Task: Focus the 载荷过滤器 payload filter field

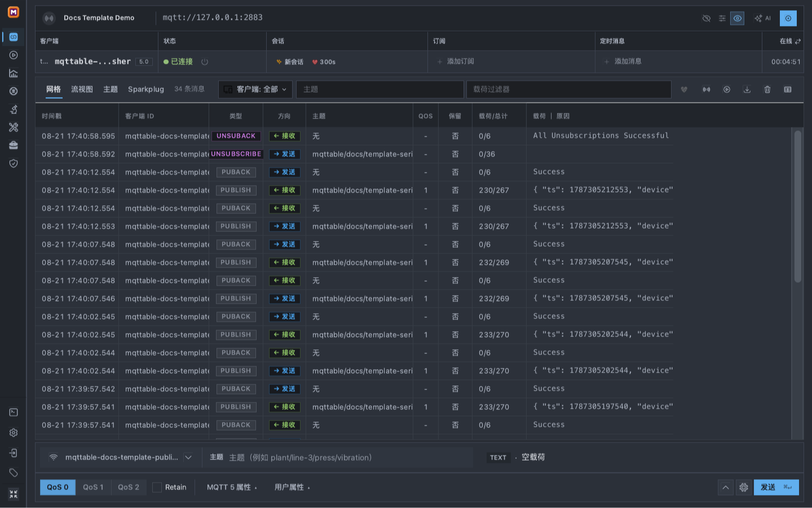Action: coord(569,89)
